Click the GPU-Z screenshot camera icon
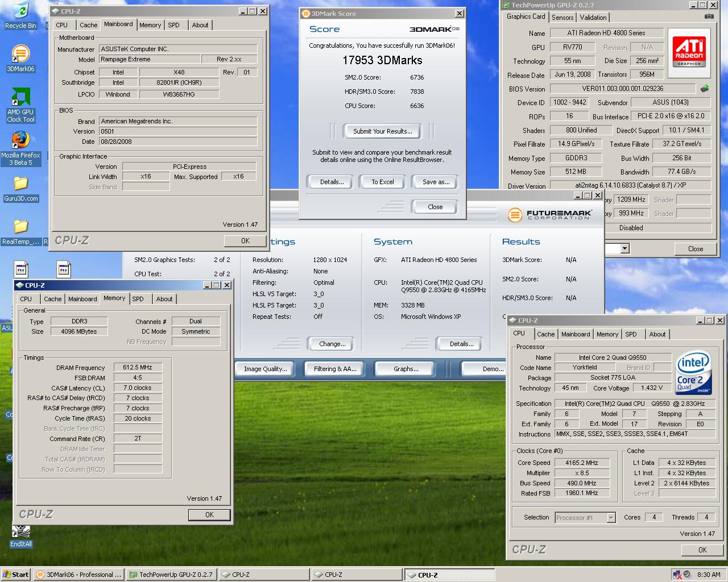This screenshot has width=728, height=582. point(709,16)
